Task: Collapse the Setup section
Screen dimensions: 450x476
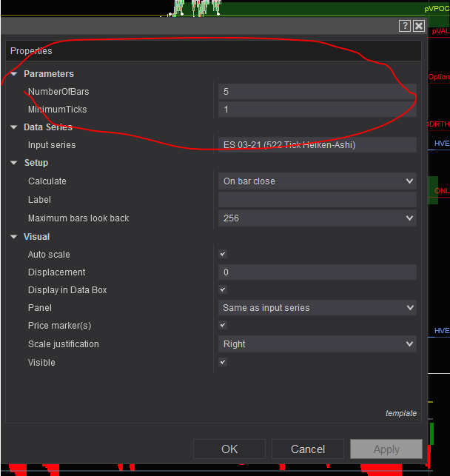Action: pos(14,163)
